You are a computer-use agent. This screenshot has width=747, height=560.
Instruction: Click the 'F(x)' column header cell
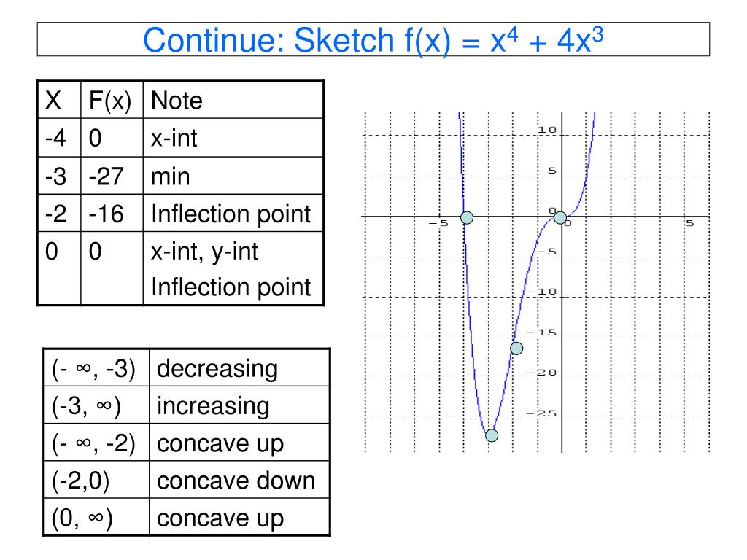pyautogui.click(x=112, y=100)
